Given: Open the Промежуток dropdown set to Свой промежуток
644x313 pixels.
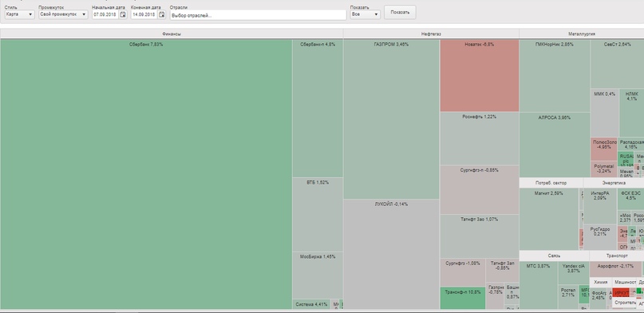Looking at the screenshot, I should click(x=63, y=14).
